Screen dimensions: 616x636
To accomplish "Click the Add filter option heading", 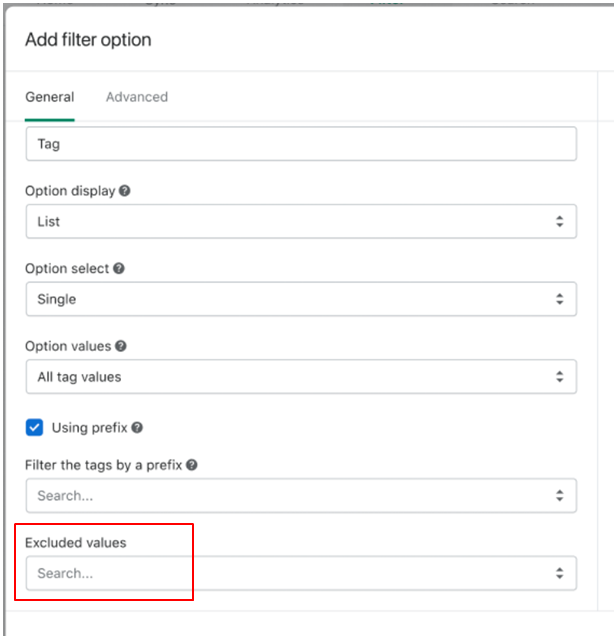I will (88, 40).
